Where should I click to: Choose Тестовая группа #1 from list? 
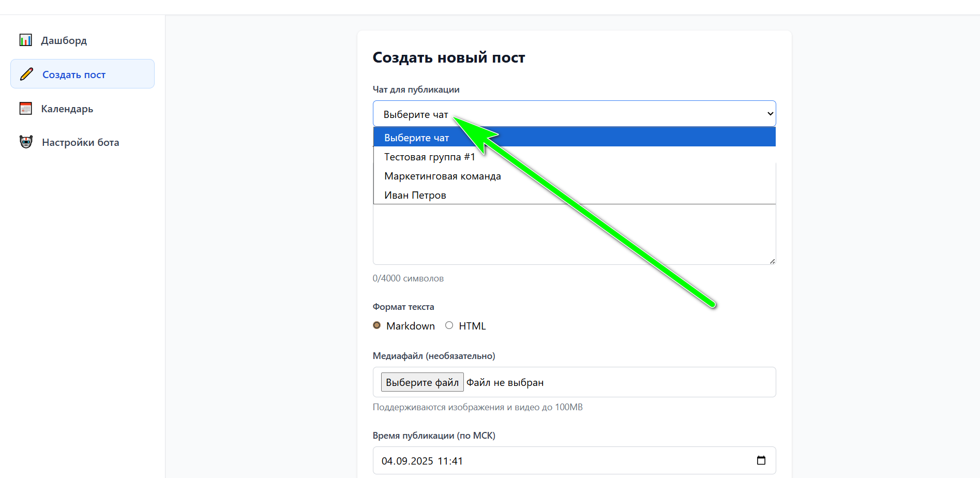[574, 157]
